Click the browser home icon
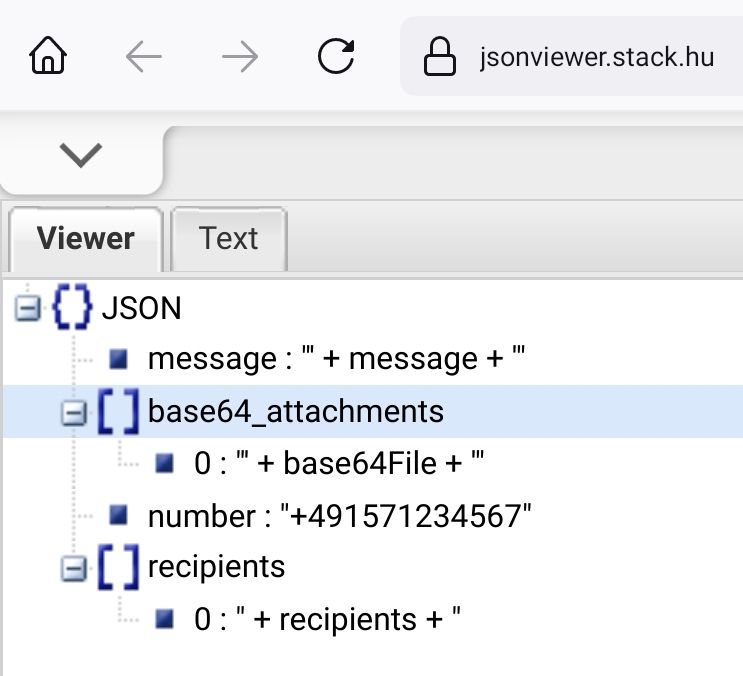 (x=48, y=57)
